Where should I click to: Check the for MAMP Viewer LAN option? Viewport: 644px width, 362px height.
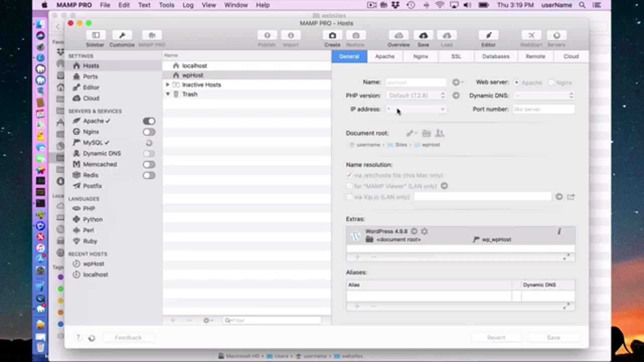[349, 186]
